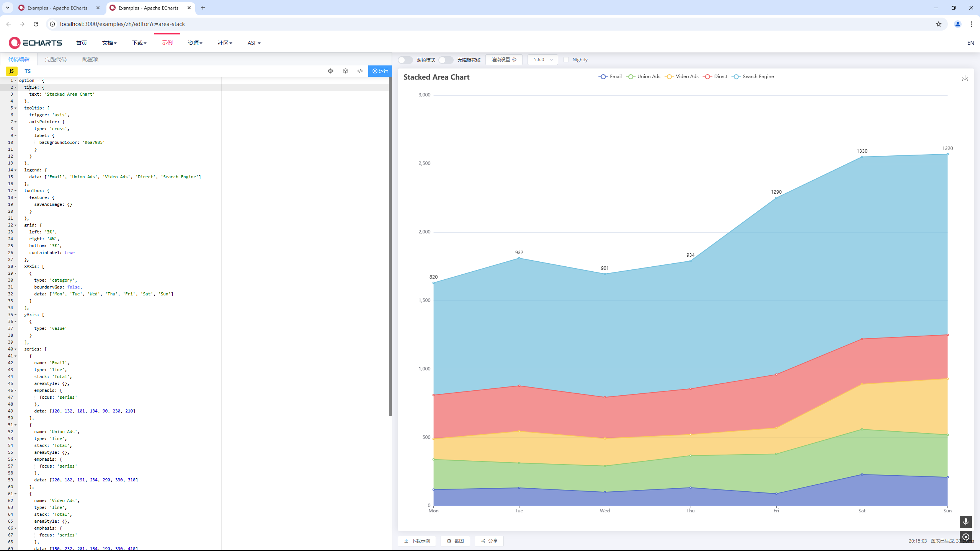Toggle 深色模式 dark mode switch
This screenshot has width=980, height=551.
click(x=405, y=60)
